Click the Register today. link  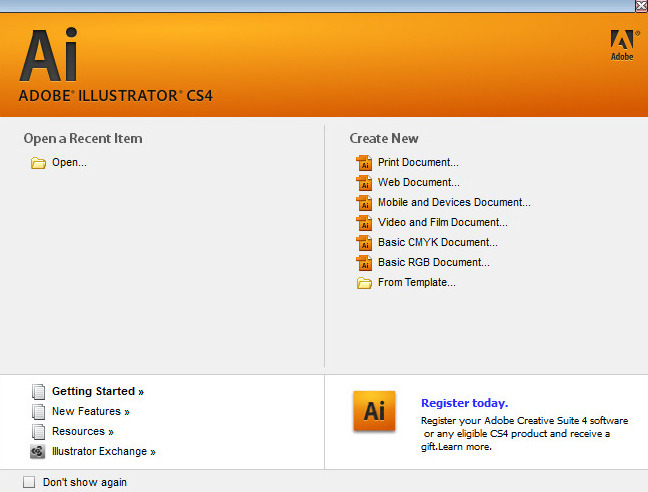[x=465, y=403]
